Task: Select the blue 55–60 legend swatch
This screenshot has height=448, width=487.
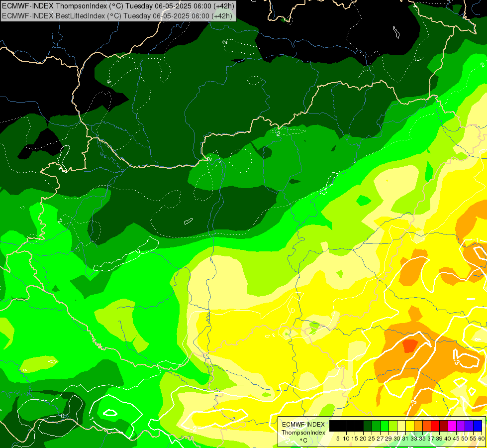Action: pyautogui.click(x=478, y=426)
